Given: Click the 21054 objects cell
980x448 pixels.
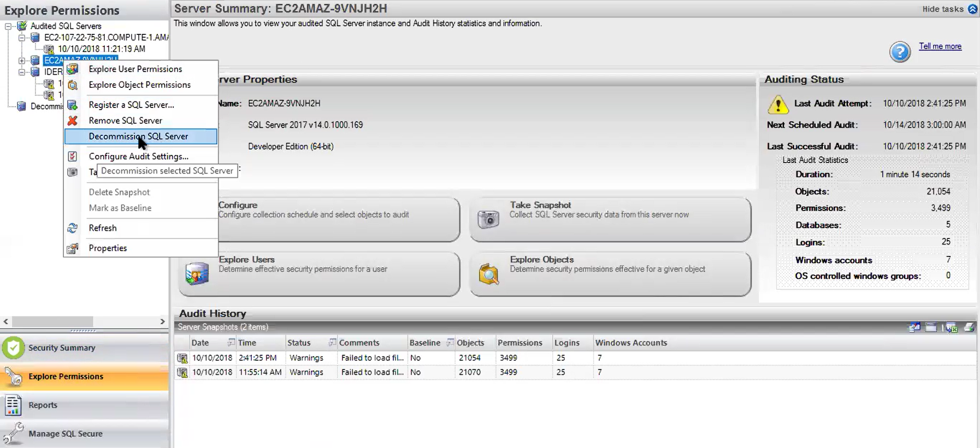Looking at the screenshot, I should (x=475, y=358).
